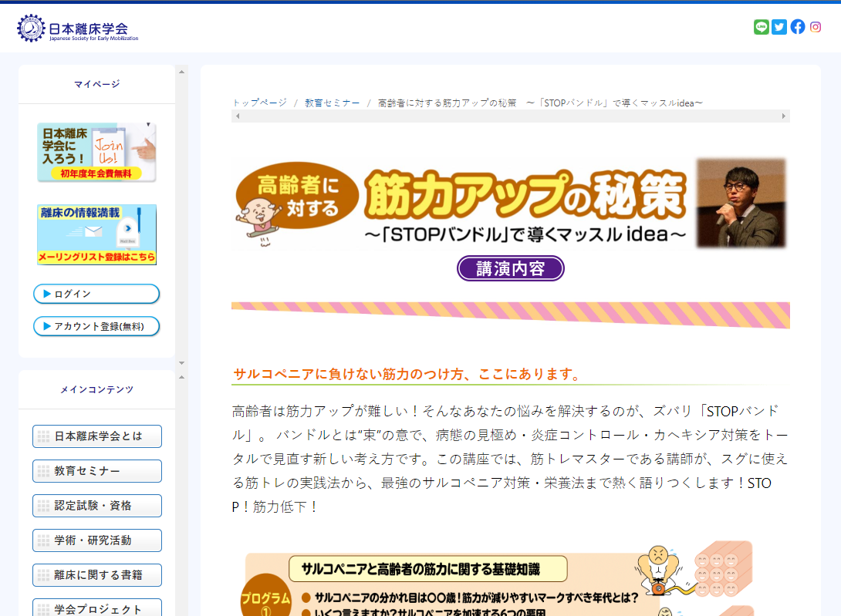Click the grid icon beside 離床に関する書籍

tap(43, 575)
